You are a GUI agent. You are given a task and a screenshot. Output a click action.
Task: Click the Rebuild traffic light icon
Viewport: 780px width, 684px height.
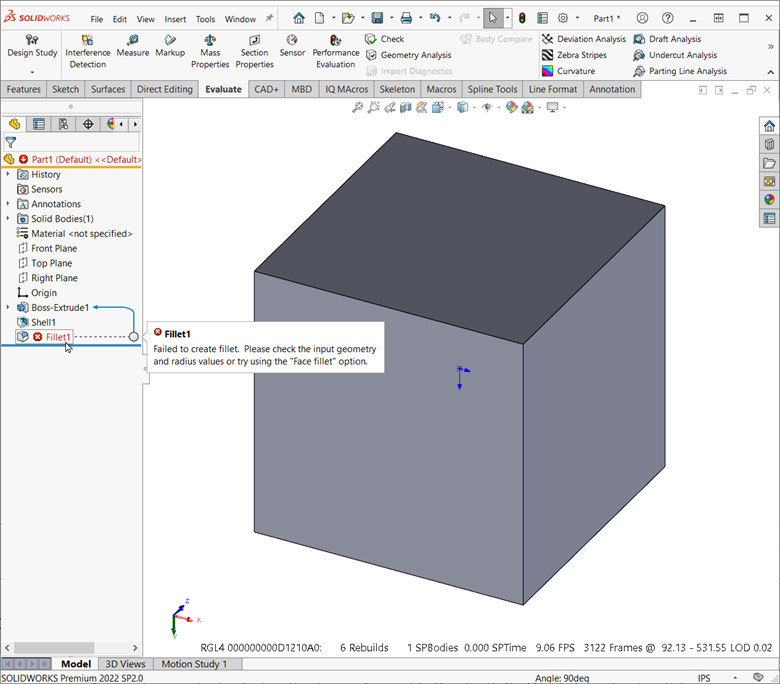pyautogui.click(x=522, y=18)
